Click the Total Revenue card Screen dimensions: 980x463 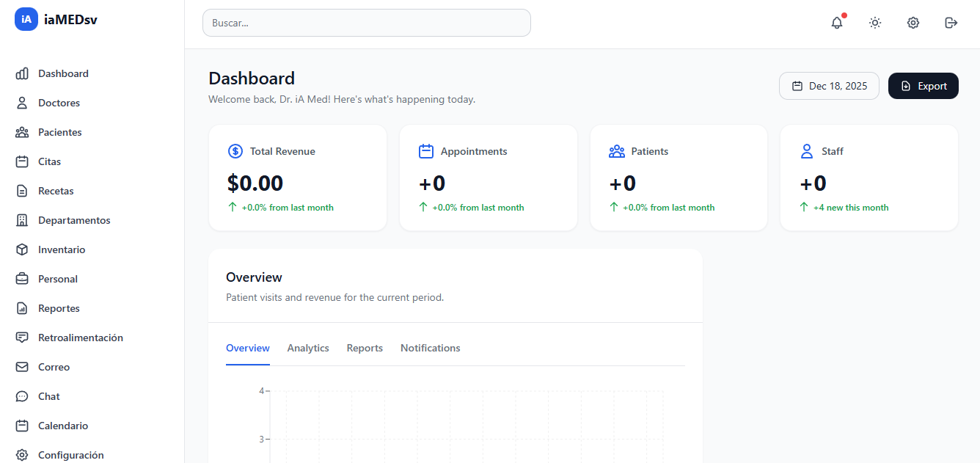pyautogui.click(x=298, y=178)
